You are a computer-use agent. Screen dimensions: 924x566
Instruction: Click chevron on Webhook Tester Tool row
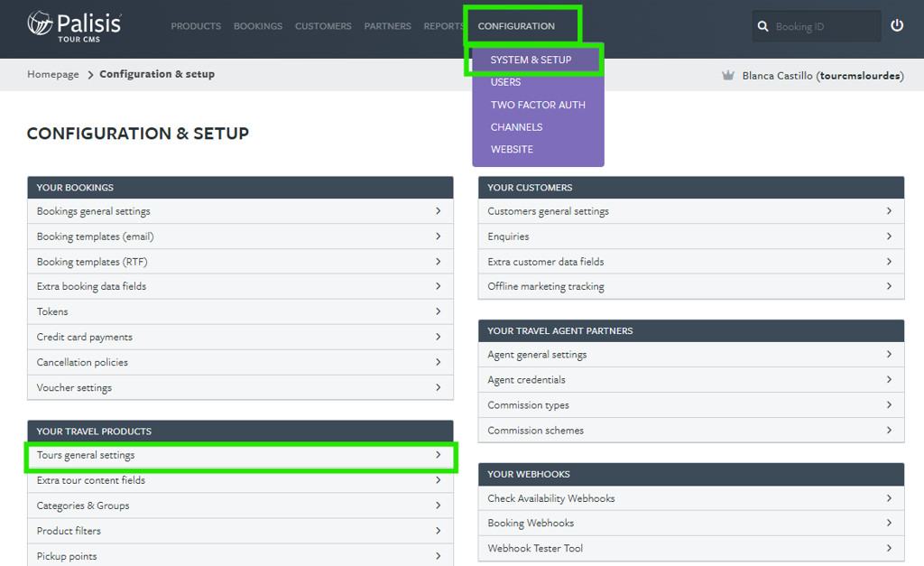(x=889, y=548)
